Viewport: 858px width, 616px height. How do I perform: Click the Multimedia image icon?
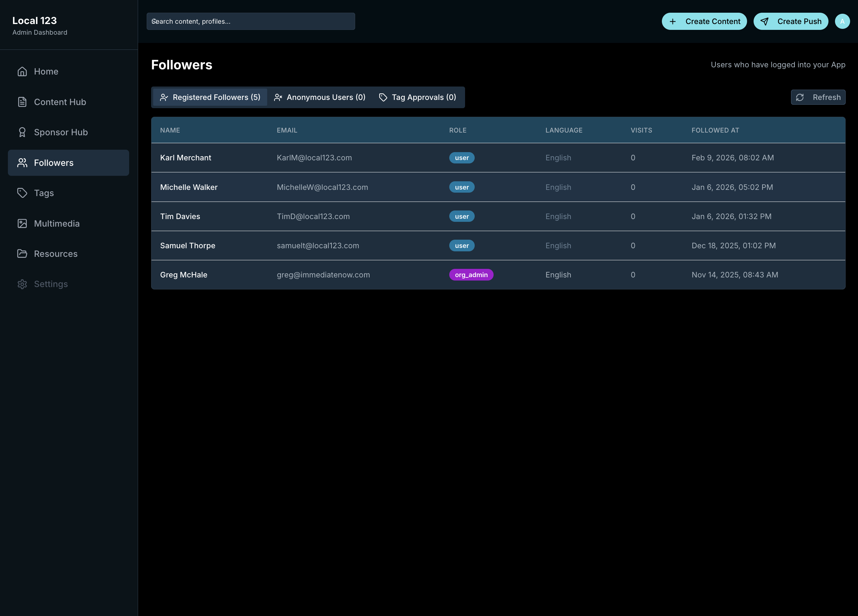(22, 224)
